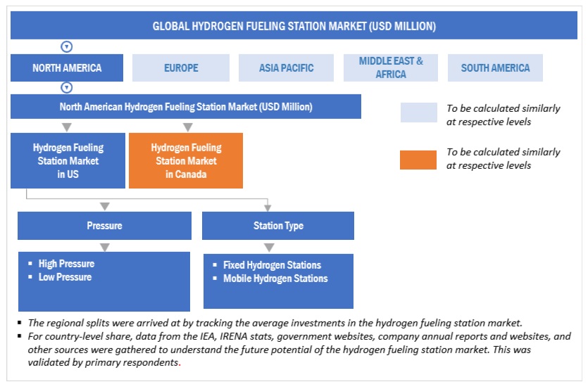Image resolution: width=588 pixels, height=389 pixels.
Task: Click the orange Canada market box
Action: pos(186,160)
